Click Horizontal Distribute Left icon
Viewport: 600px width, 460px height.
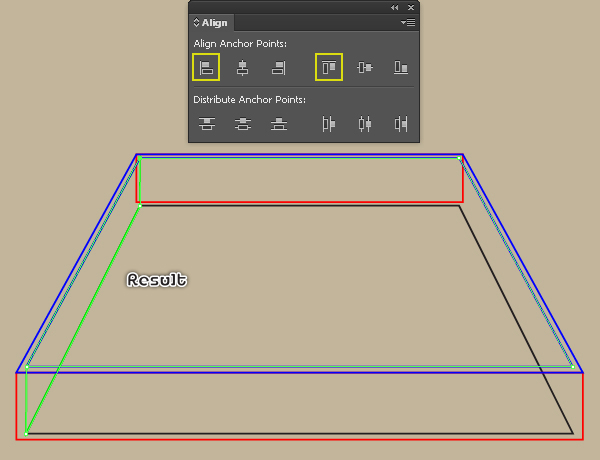[x=329, y=124]
